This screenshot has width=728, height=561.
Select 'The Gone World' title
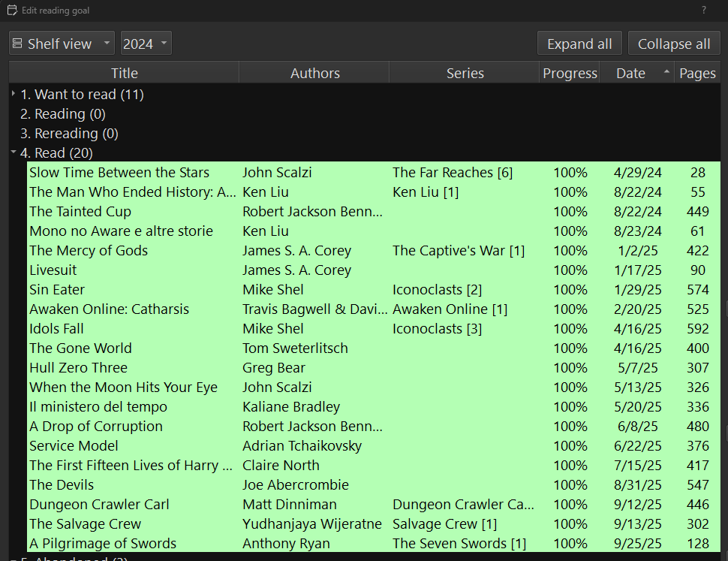tap(81, 348)
